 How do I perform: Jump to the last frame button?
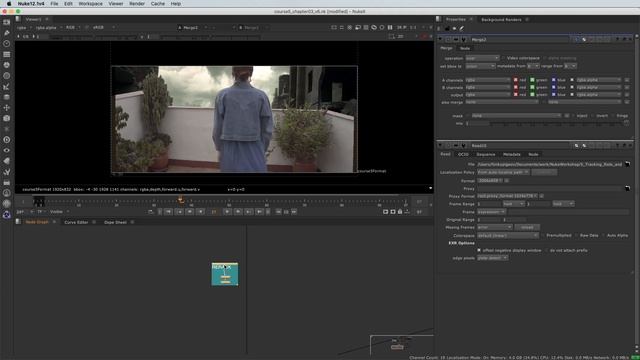point(259,212)
